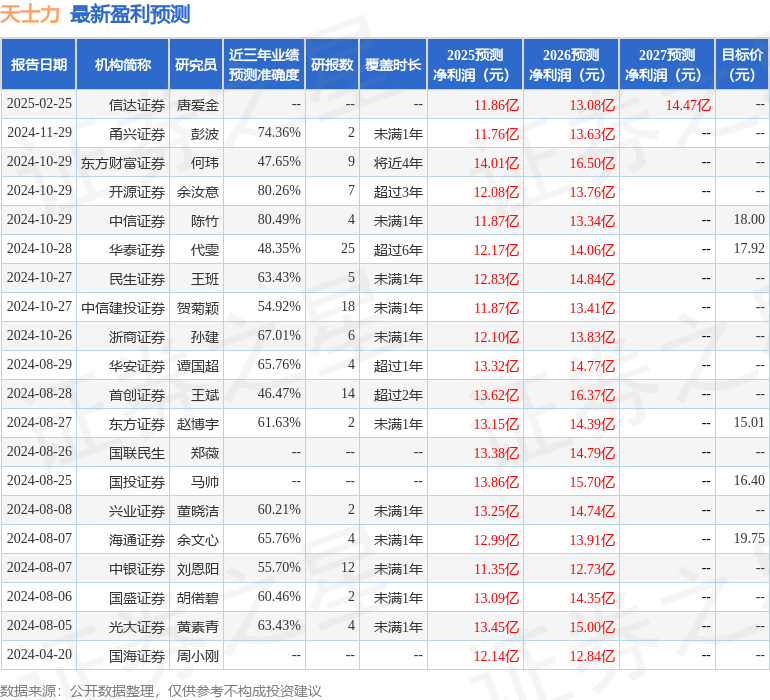This screenshot has width=770, height=700.
Task: Click the date 2024-04-20
Action: (39, 654)
